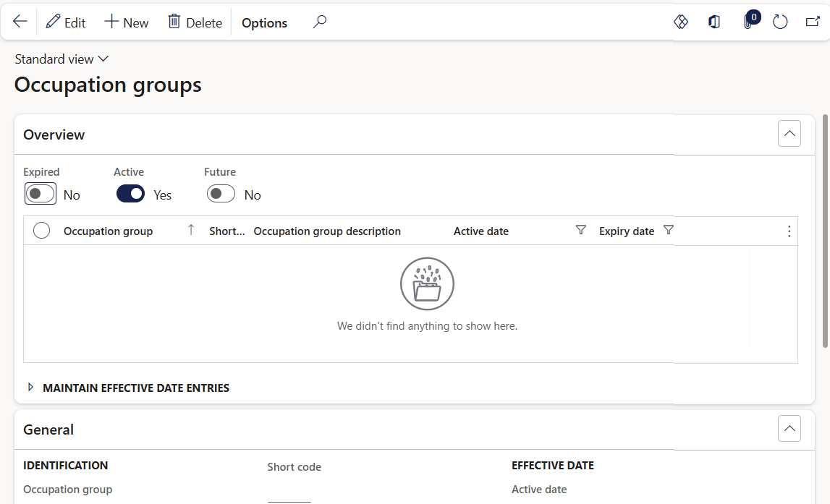This screenshot has width=830, height=504.
Task: Collapse the General section chevron
Action: (789, 428)
